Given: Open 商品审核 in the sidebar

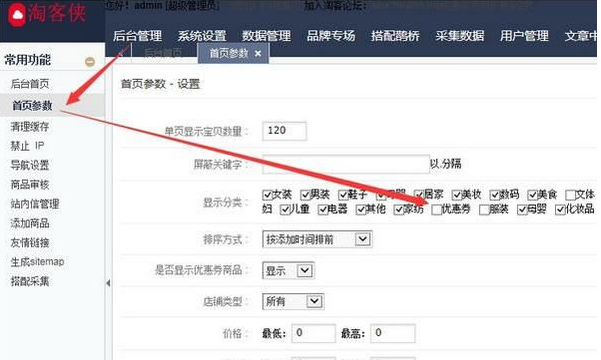Looking at the screenshot, I should pyautogui.click(x=30, y=185).
